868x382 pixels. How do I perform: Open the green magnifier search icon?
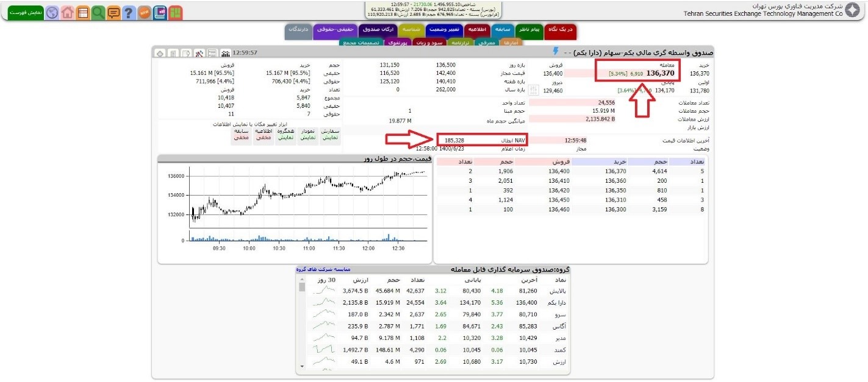[x=98, y=12]
